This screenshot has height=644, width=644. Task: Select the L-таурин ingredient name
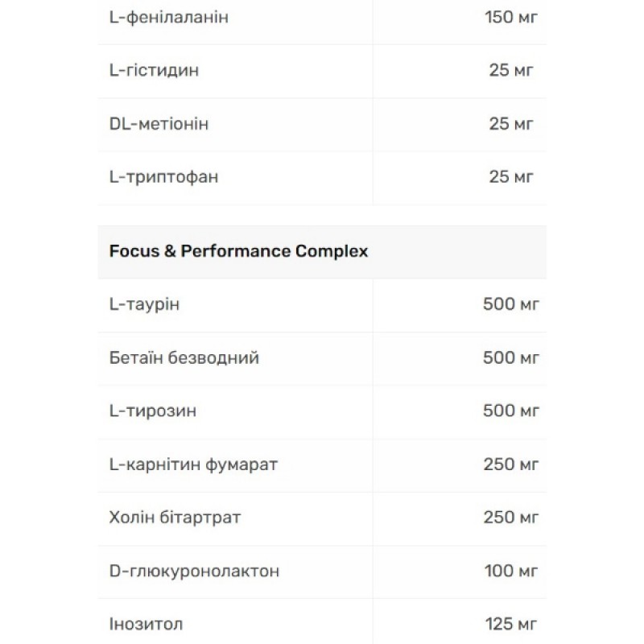(146, 304)
